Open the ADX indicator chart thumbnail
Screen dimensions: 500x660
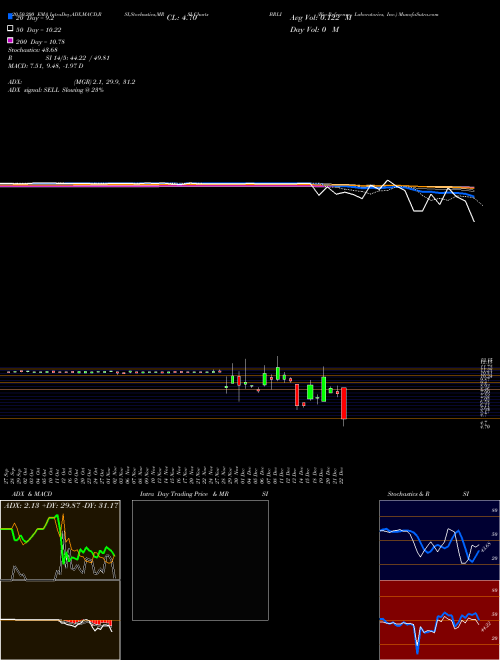tap(60, 540)
